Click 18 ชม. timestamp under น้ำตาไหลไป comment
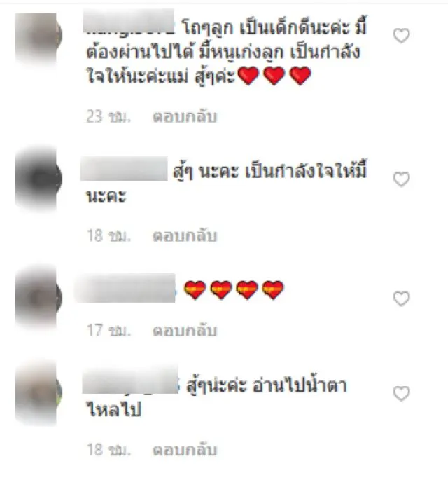The height and width of the screenshot is (487, 448). 108,450
